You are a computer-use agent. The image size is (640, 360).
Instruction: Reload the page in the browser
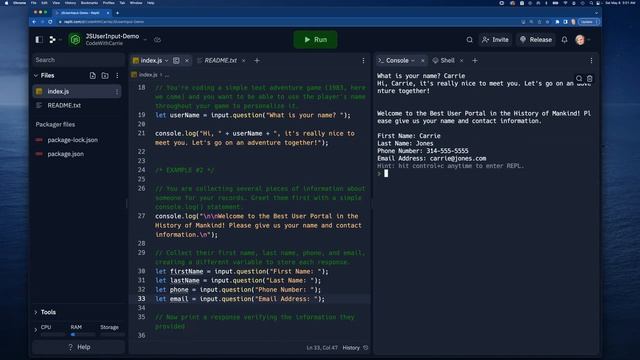pyautogui.click(x=50, y=22)
